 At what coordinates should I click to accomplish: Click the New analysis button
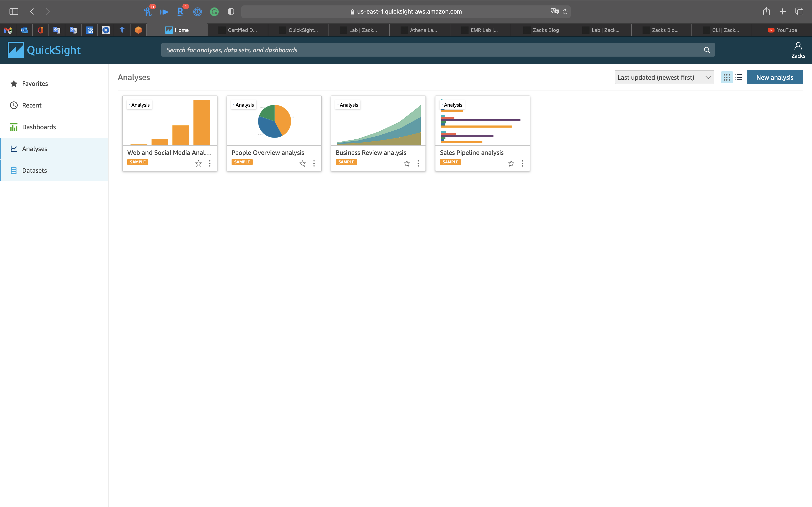774,77
